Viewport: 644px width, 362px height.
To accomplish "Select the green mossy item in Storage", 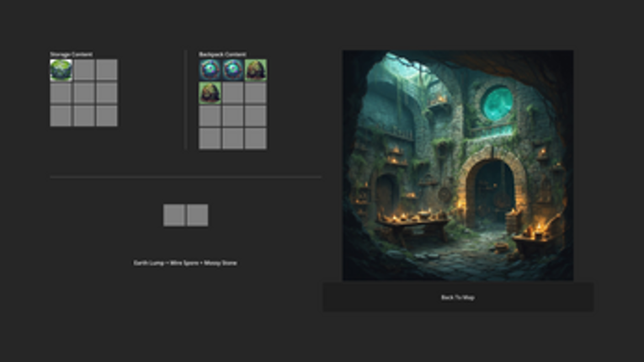I will [x=61, y=70].
